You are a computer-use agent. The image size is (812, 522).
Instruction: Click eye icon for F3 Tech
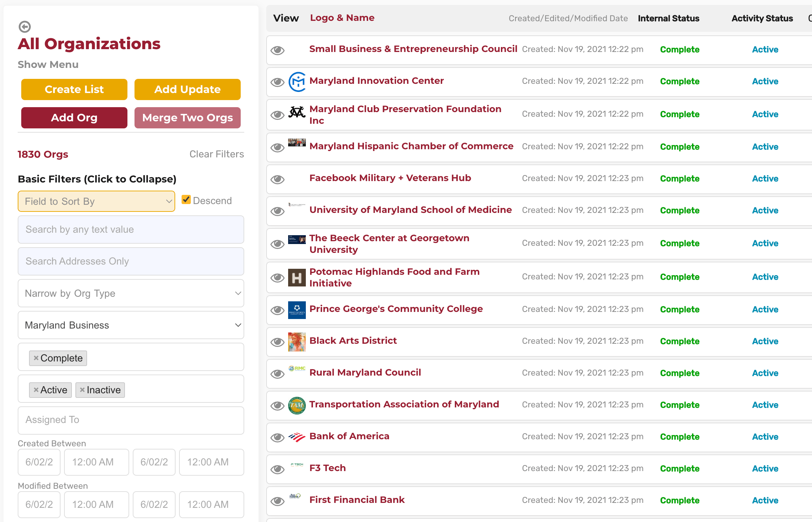(278, 469)
